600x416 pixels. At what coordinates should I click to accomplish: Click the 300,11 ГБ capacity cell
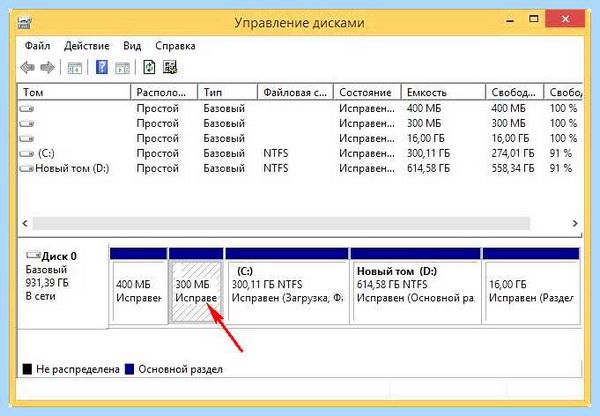click(429, 153)
